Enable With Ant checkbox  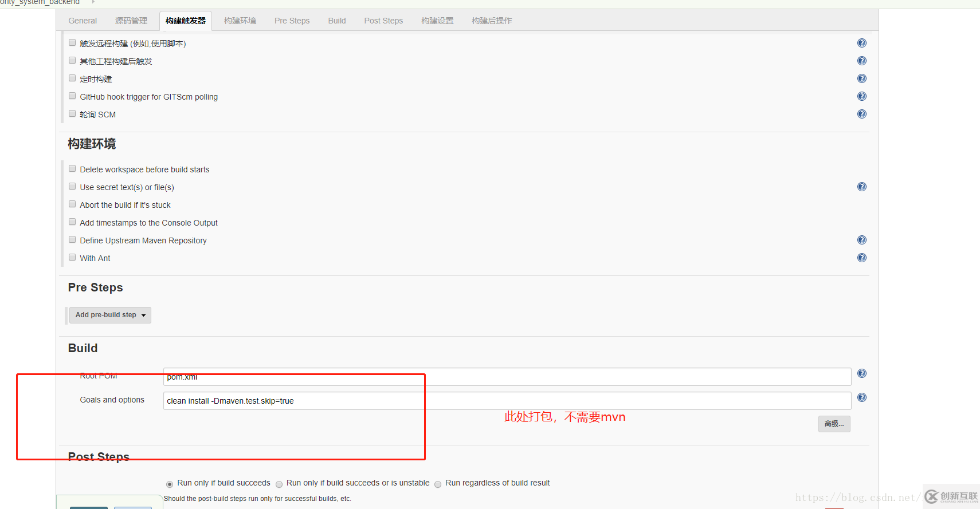pyautogui.click(x=72, y=257)
